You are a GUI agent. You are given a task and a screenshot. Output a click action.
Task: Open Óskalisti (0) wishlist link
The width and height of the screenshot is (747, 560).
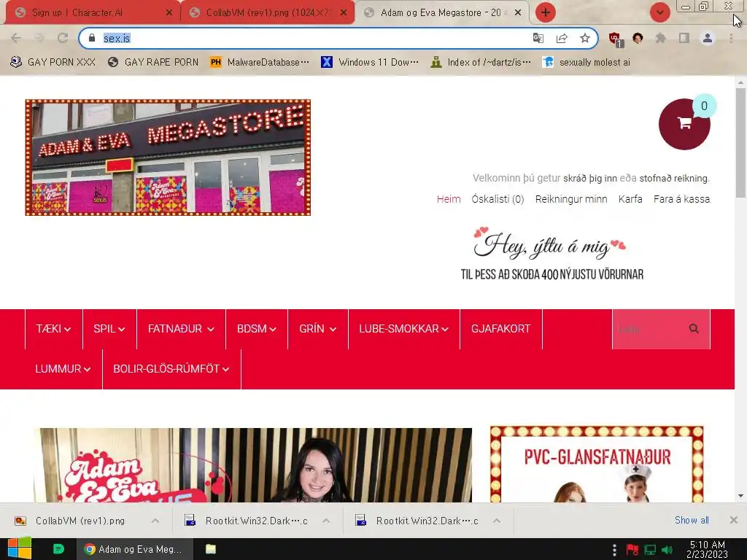pyautogui.click(x=498, y=199)
